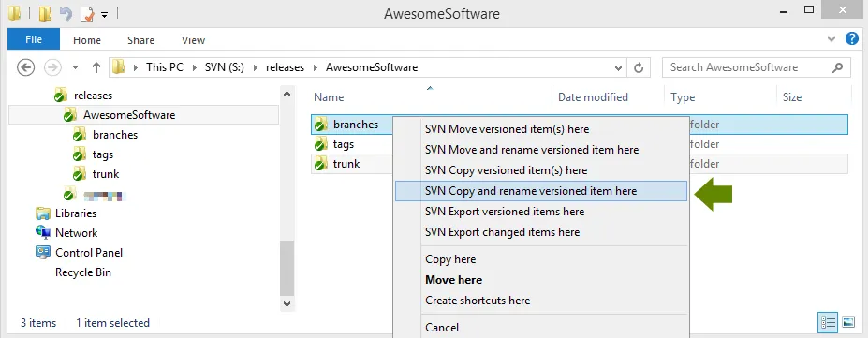
Task: Go up one folder level
Action: pos(96,67)
